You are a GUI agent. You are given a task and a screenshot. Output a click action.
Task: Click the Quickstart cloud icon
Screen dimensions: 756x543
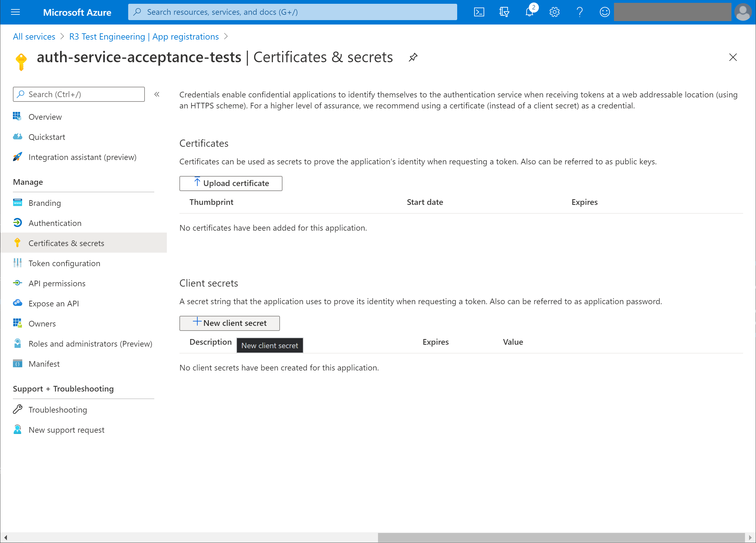[x=17, y=137]
